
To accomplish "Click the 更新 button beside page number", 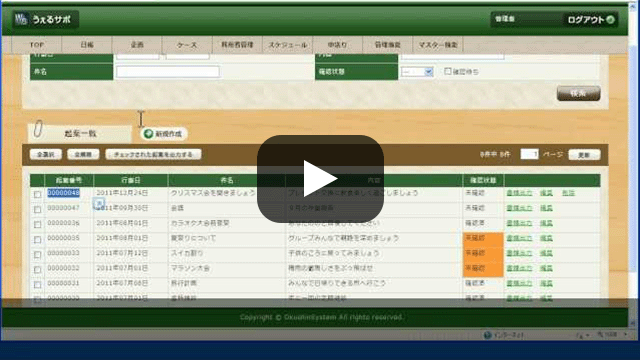I will (584, 155).
